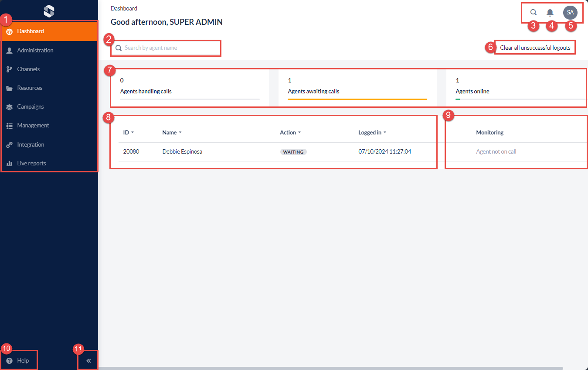This screenshot has height=370, width=588.
Task: Sort agents by Name column arrow
Action: [x=180, y=133]
